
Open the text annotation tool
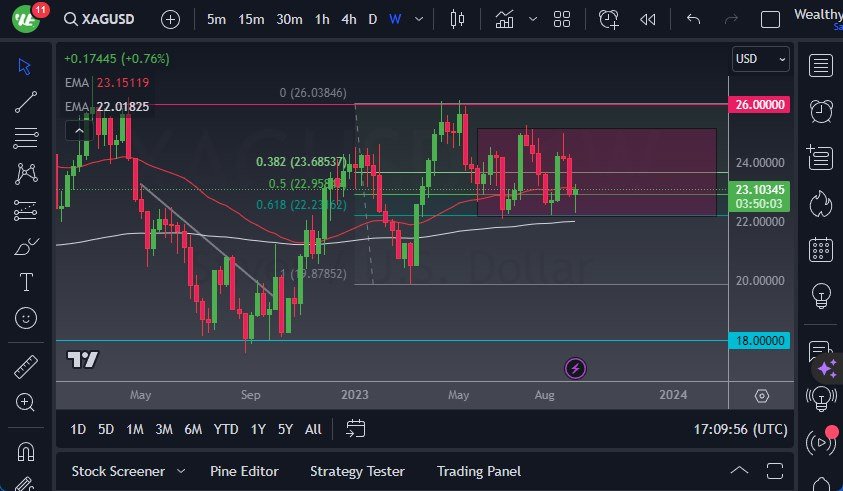click(x=26, y=282)
